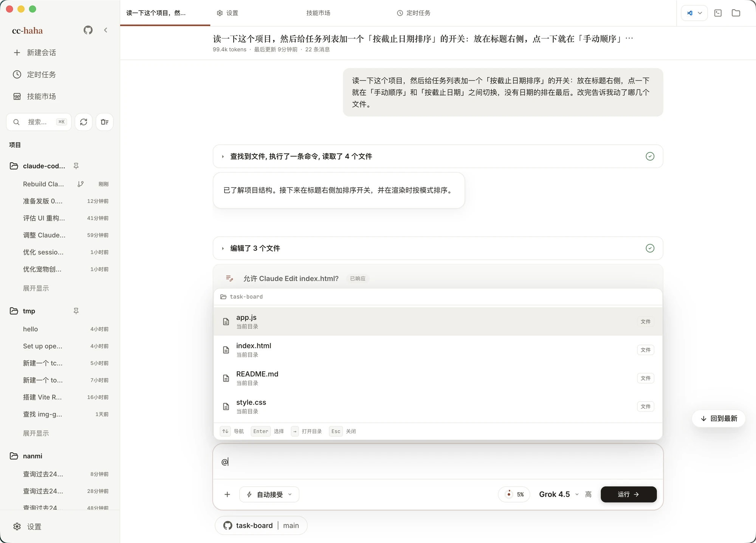This screenshot has height=543, width=756.
Task: Click the search magnifier icon
Action: (16, 122)
